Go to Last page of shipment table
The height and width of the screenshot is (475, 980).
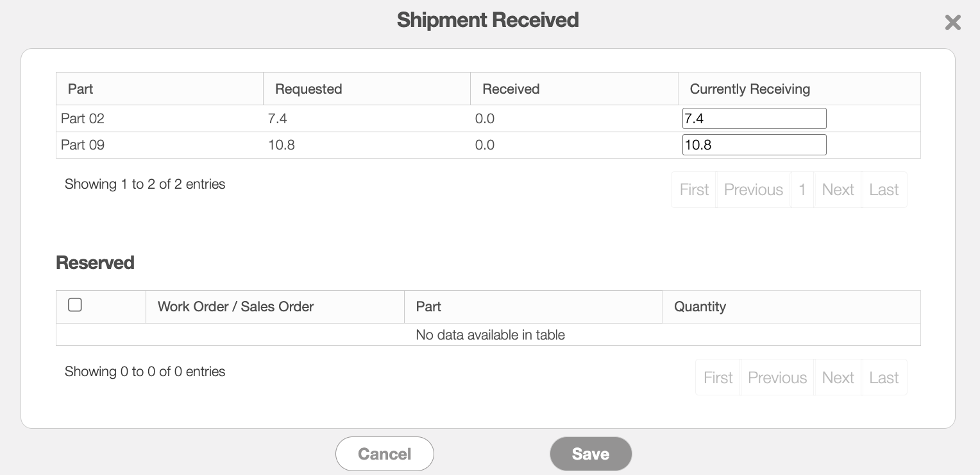tap(884, 189)
